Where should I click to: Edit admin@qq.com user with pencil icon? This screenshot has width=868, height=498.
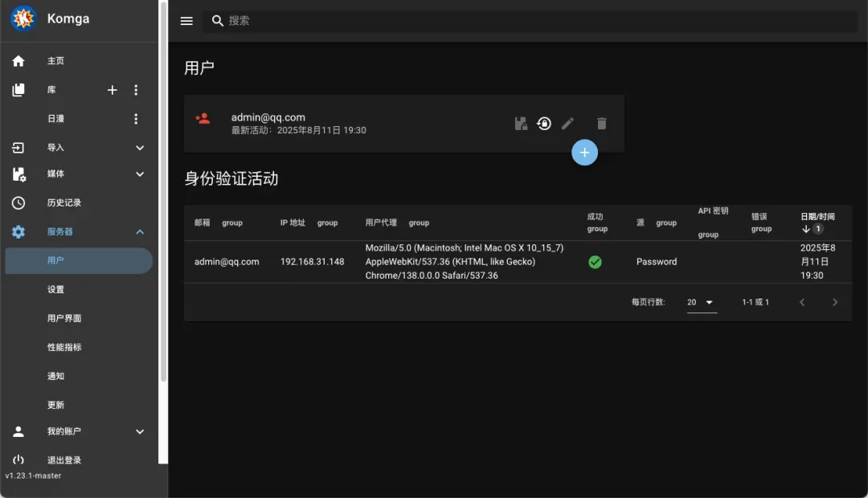click(568, 124)
